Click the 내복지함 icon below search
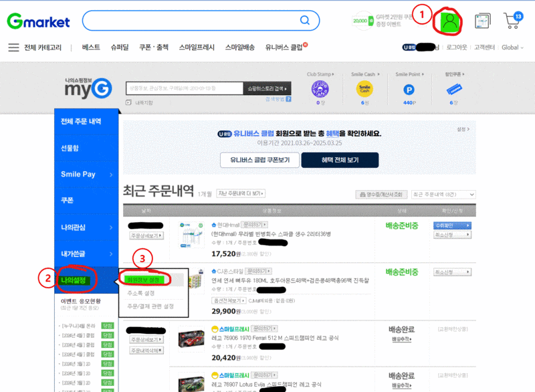The width and height of the screenshot is (535, 392). [128, 102]
